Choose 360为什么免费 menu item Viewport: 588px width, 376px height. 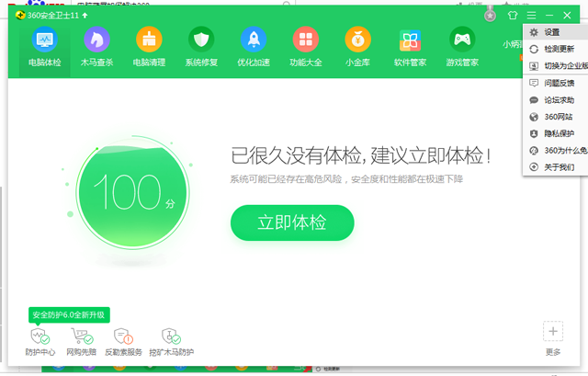[x=555, y=150]
